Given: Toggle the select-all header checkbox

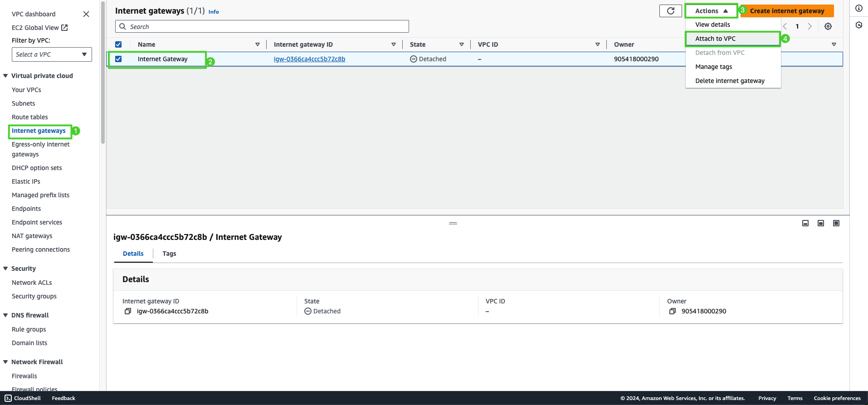Looking at the screenshot, I should 118,44.
